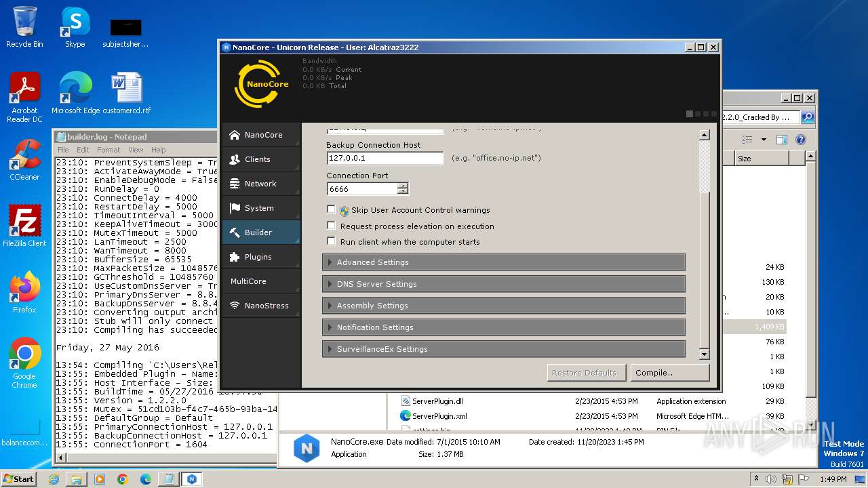Image resolution: width=868 pixels, height=488 pixels.
Task: Click the Explorer search magnifier icon
Action: coord(808,117)
